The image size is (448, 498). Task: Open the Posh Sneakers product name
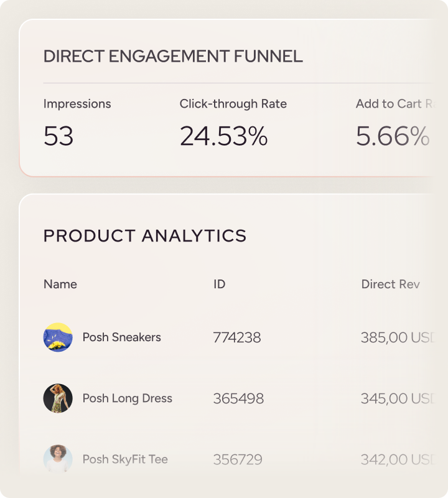(121, 337)
